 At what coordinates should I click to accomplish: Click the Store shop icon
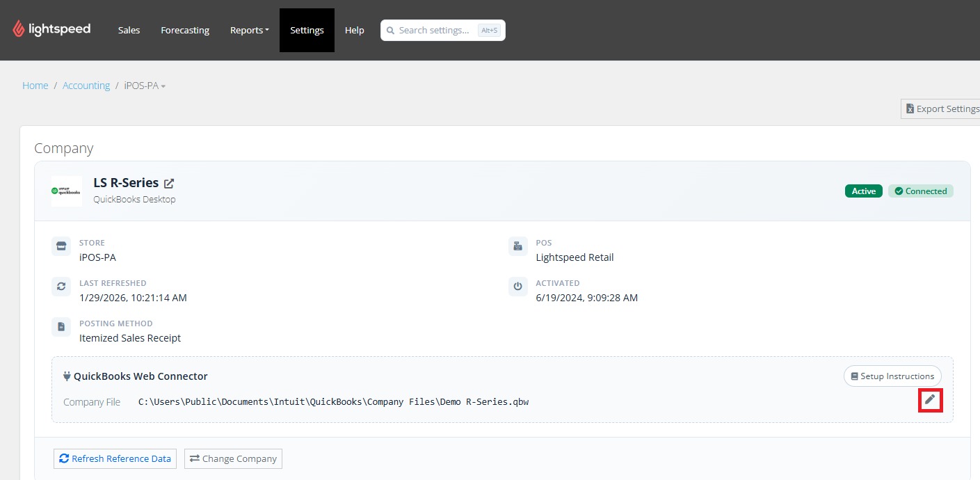[x=61, y=246]
